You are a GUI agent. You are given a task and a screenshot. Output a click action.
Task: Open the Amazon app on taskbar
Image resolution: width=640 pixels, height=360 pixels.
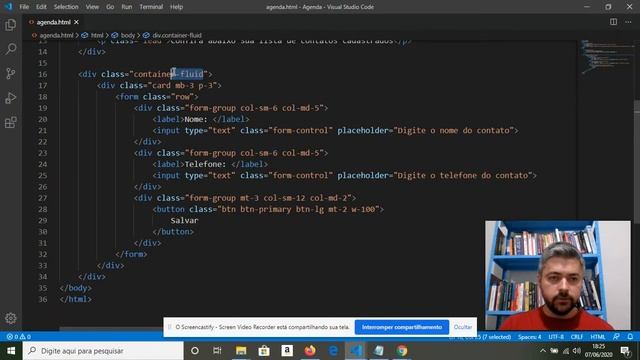[287, 351]
